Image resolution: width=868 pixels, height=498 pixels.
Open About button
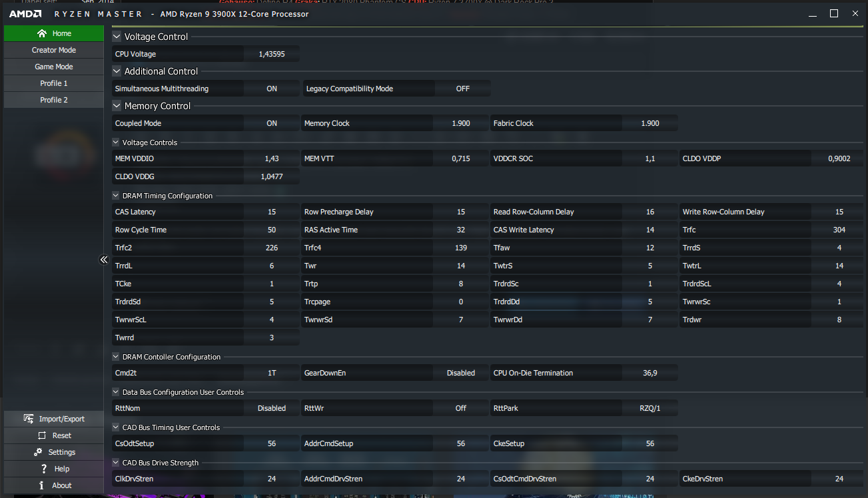tap(54, 485)
